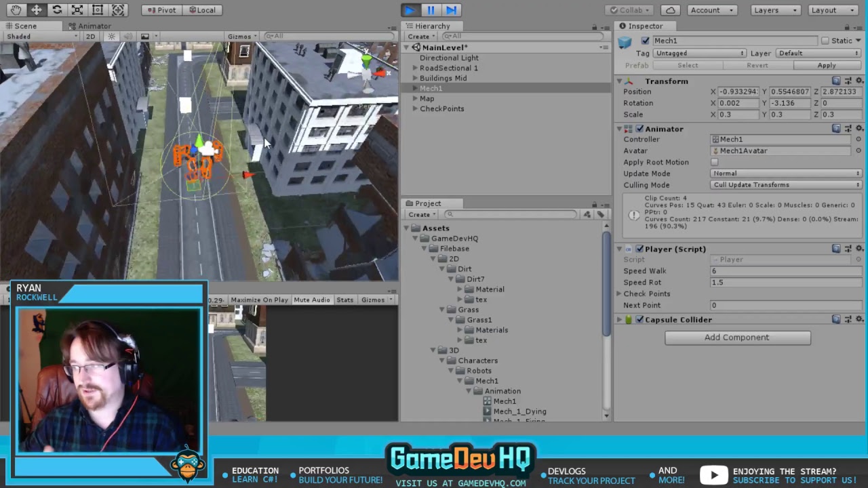The image size is (868, 488).
Task: Click search by type icon in Project
Action: [587, 214]
